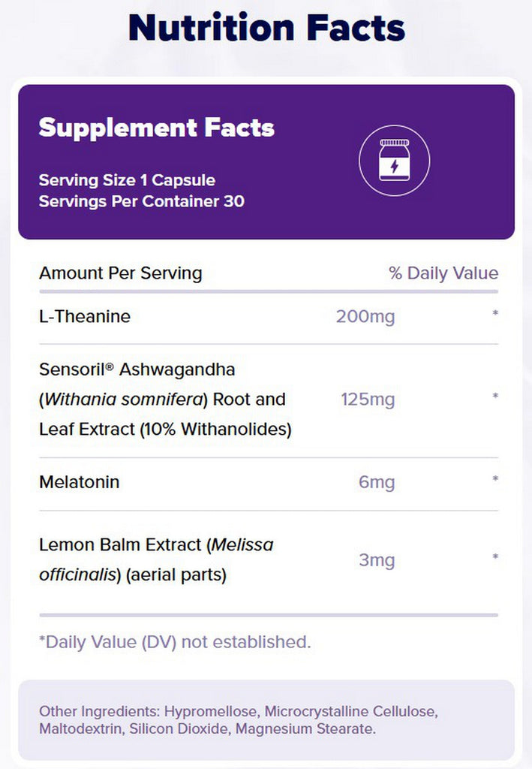Click the Supplement Facts title
The width and height of the screenshot is (532, 769).
[x=157, y=128]
